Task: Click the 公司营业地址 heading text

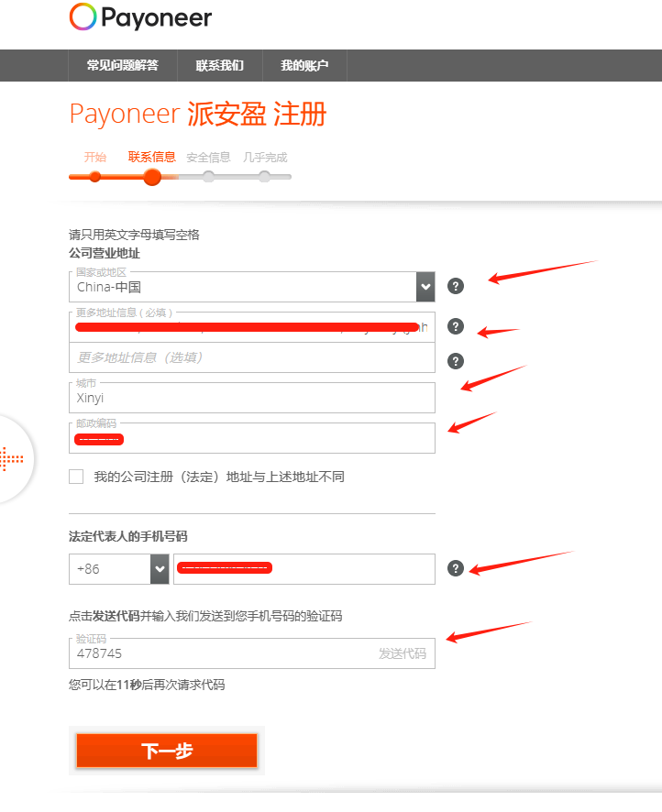Action: 105,253
